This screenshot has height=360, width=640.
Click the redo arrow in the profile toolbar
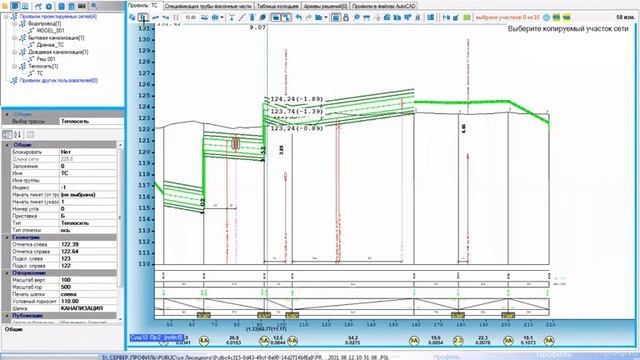pyautogui.click(x=308, y=18)
